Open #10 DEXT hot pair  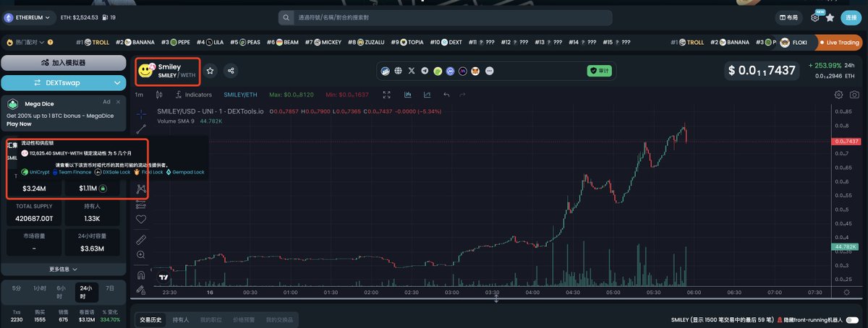(x=446, y=43)
